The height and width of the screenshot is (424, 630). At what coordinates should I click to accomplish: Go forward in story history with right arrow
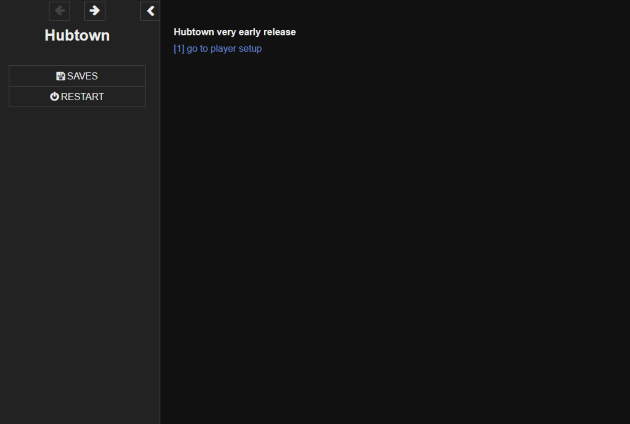click(95, 11)
